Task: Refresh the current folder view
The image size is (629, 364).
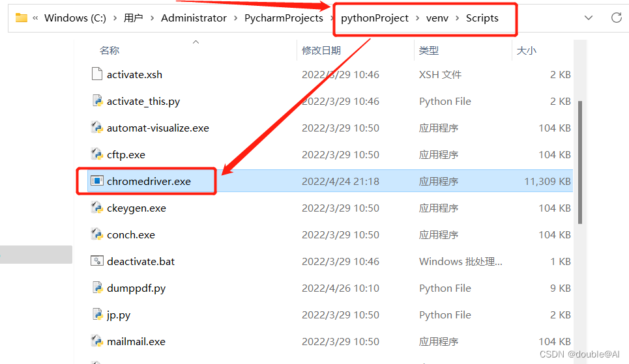Action: (616, 18)
